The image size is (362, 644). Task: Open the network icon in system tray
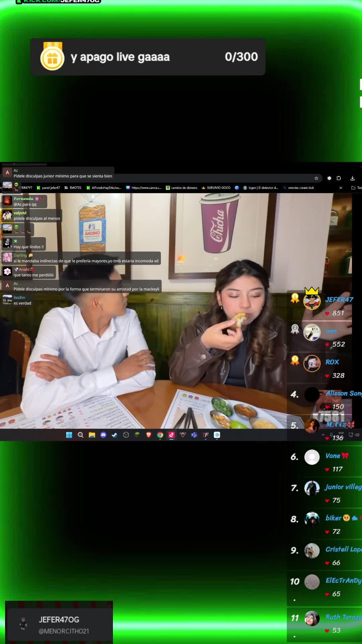coord(351,435)
